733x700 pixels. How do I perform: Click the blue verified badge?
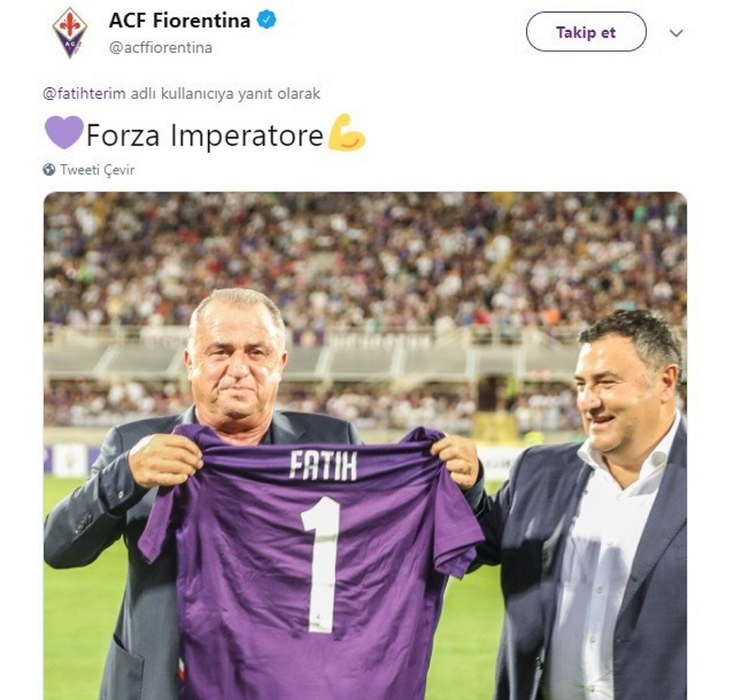pos(267,20)
